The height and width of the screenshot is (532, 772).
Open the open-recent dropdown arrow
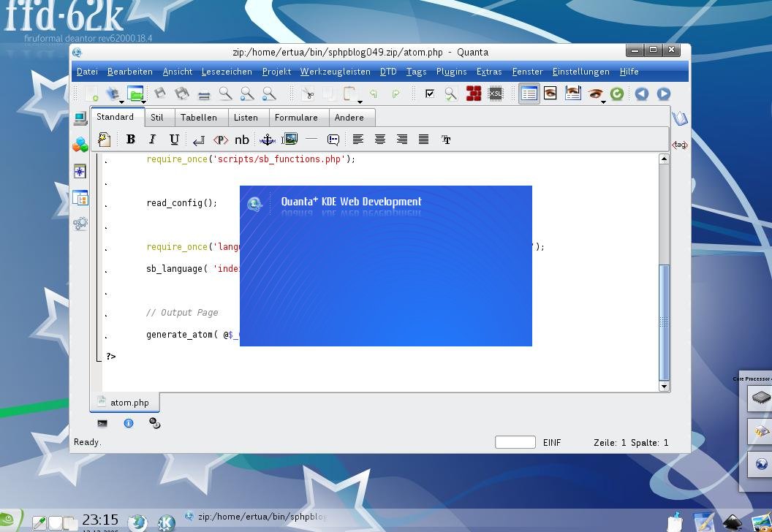coord(121,102)
